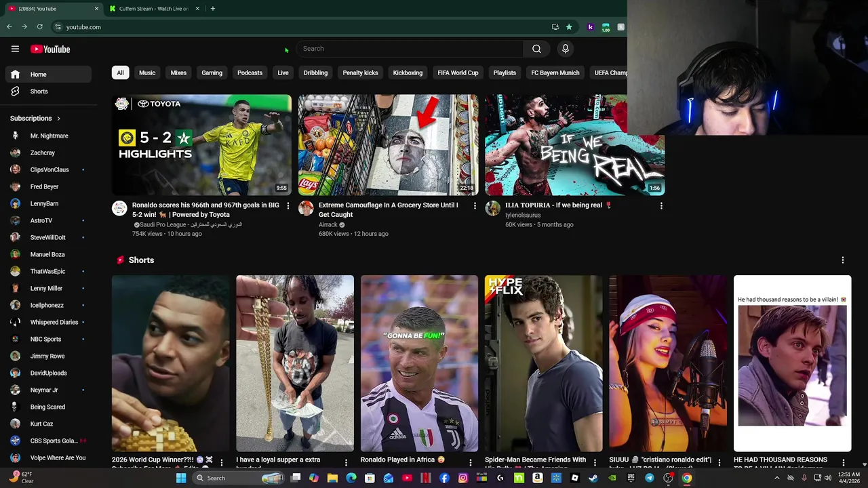This screenshot has width=868, height=488.
Task: Select the Live filter chip
Action: [x=283, y=73]
